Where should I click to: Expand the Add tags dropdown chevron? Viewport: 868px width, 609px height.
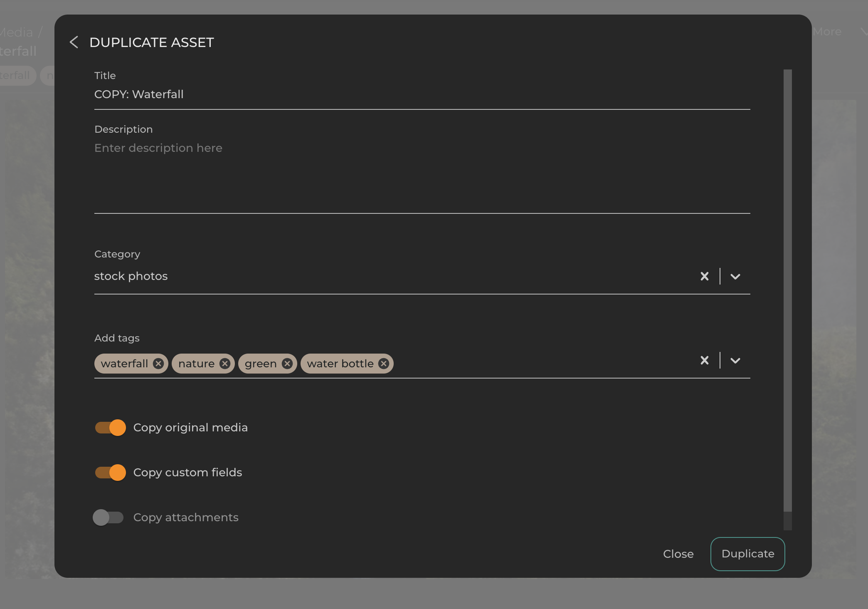735,360
